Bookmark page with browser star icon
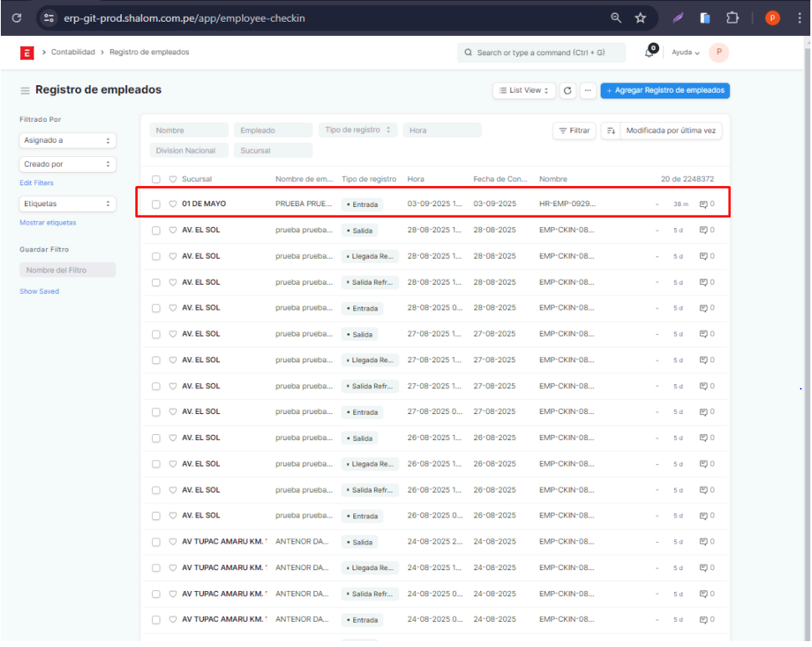 click(x=641, y=18)
